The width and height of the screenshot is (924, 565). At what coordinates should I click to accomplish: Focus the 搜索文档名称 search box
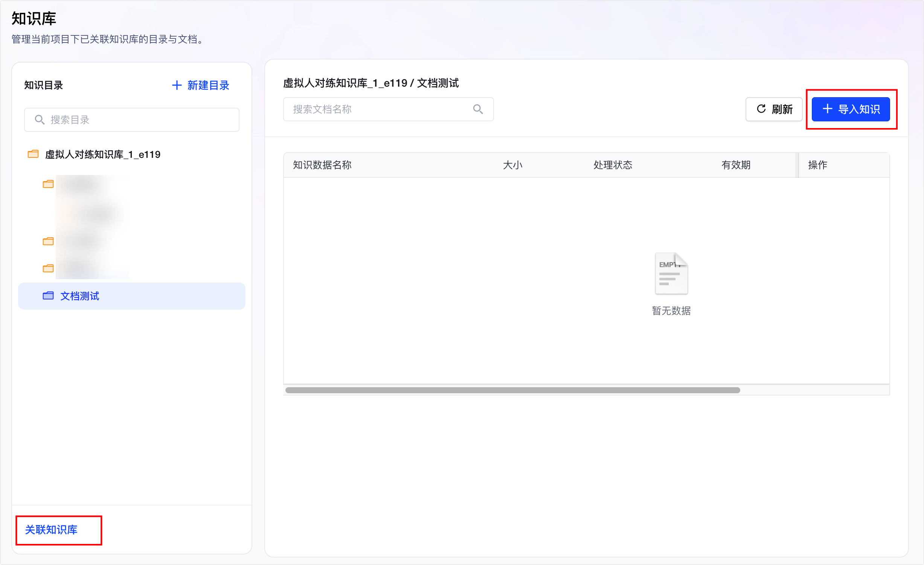coord(388,109)
